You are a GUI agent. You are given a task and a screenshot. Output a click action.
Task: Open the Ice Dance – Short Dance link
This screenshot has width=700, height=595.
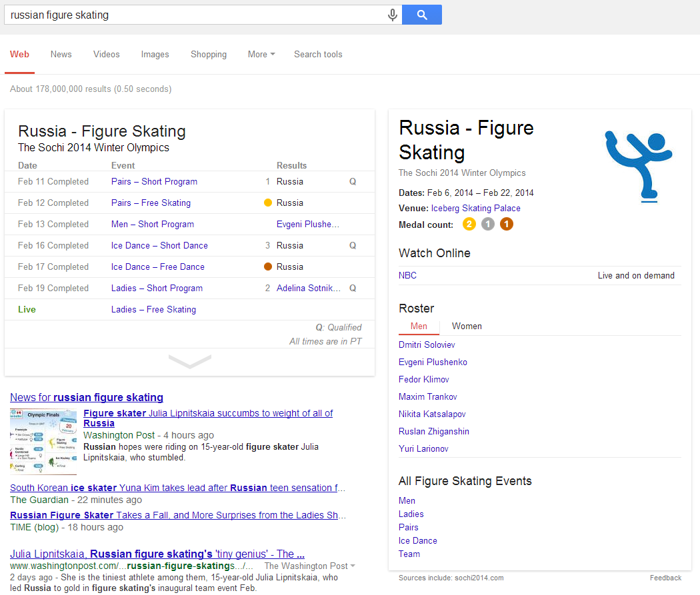(159, 245)
